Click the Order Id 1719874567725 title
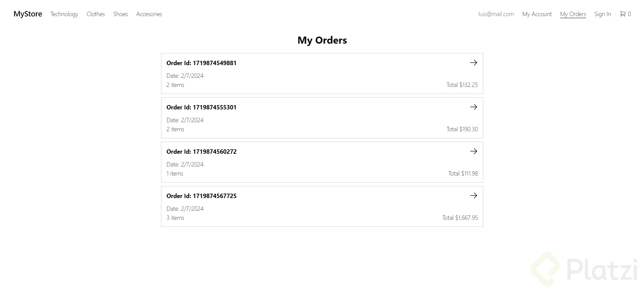Screen dimensions: 644x290 (201, 196)
